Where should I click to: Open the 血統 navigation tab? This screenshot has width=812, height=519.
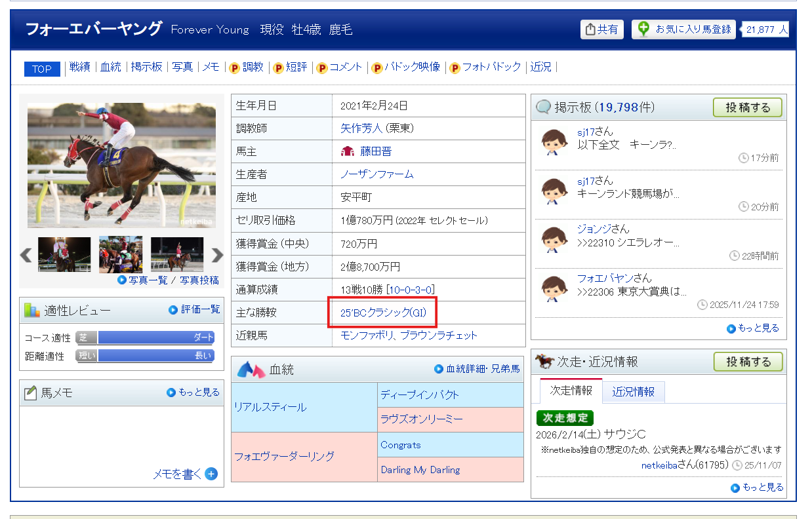tap(110, 67)
